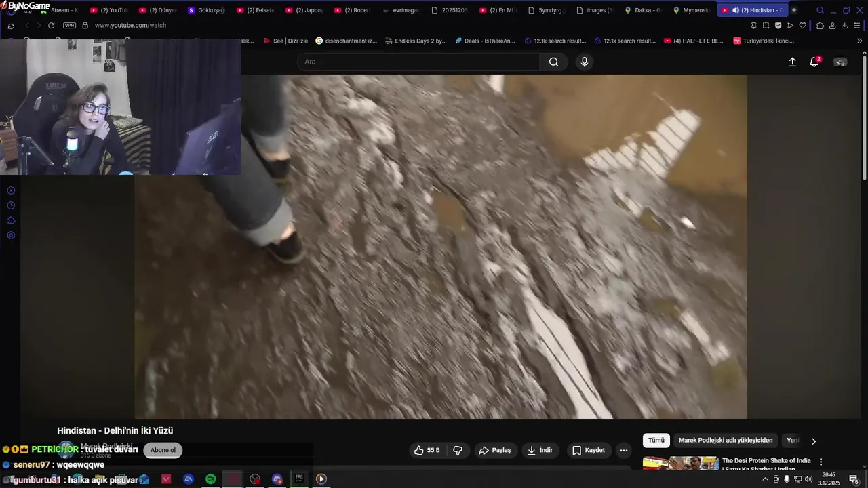Focus the YouTube Ara search field

click(x=418, y=62)
